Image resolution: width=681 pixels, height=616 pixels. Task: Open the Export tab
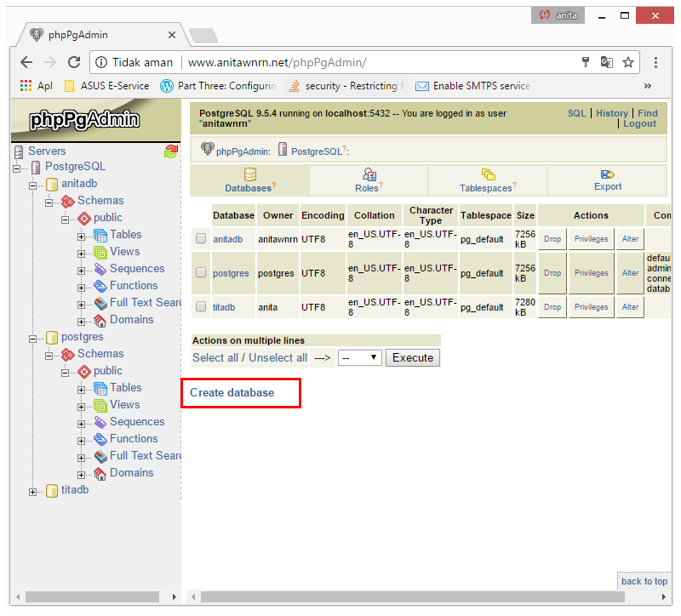coord(607,180)
